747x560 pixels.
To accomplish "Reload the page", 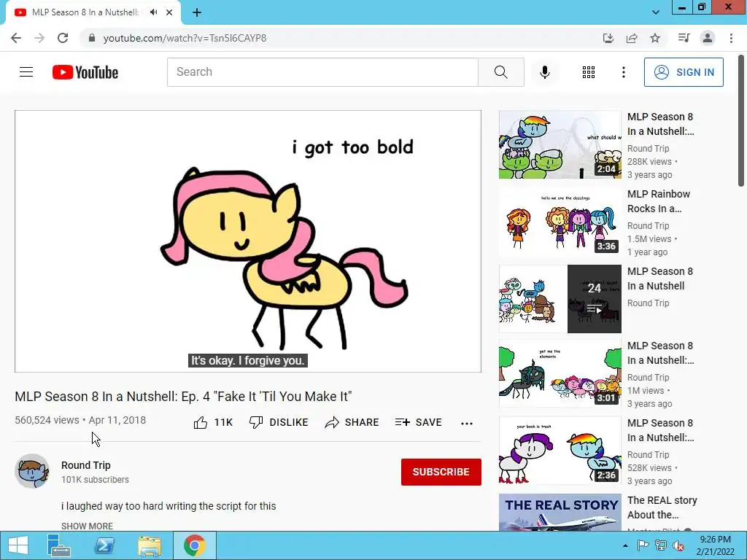I will click(x=63, y=38).
